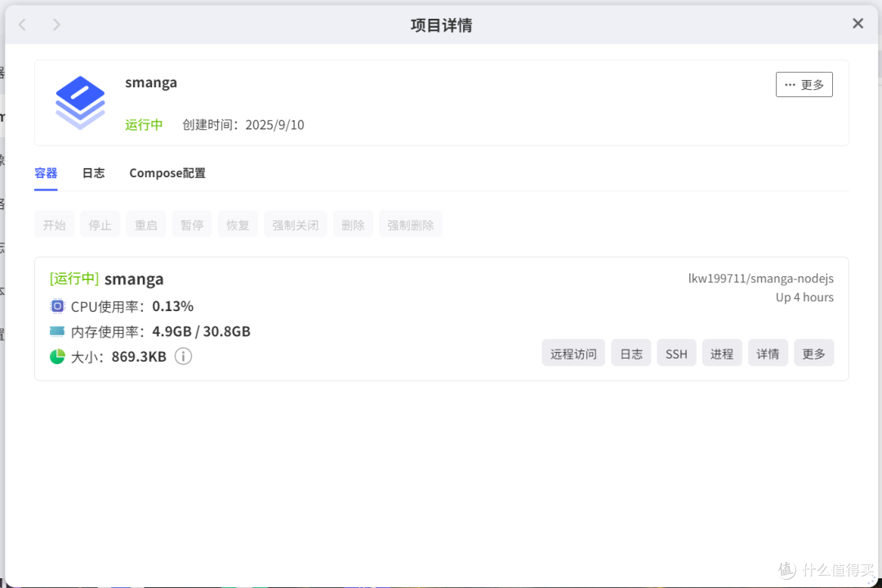882x588 pixels.
Task: Switch to the 容器 tab
Action: coord(46,173)
